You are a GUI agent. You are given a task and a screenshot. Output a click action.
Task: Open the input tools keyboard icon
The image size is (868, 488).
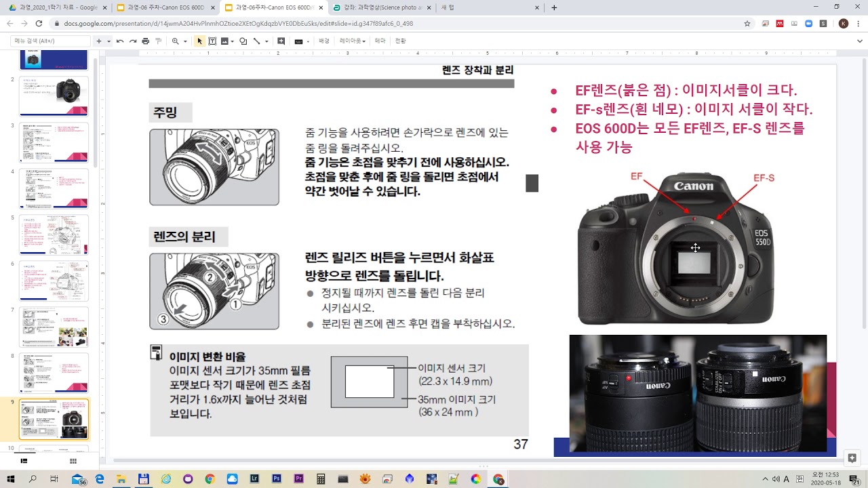[x=298, y=41]
